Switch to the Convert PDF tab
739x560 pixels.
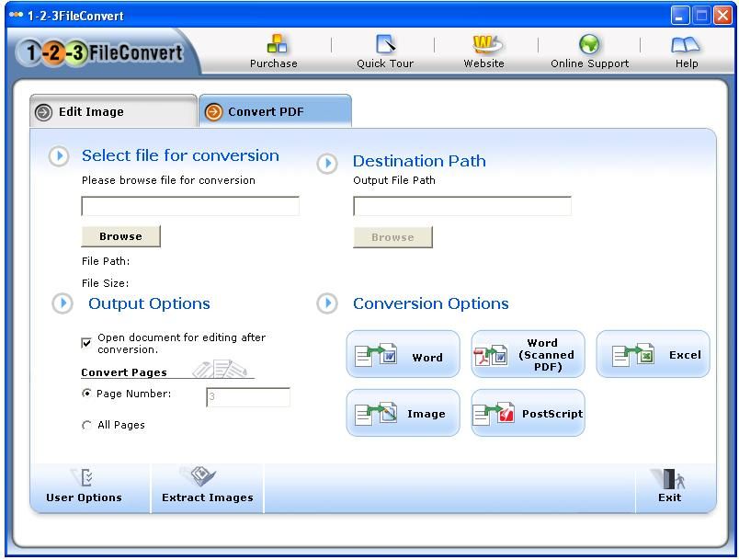pyautogui.click(x=275, y=111)
